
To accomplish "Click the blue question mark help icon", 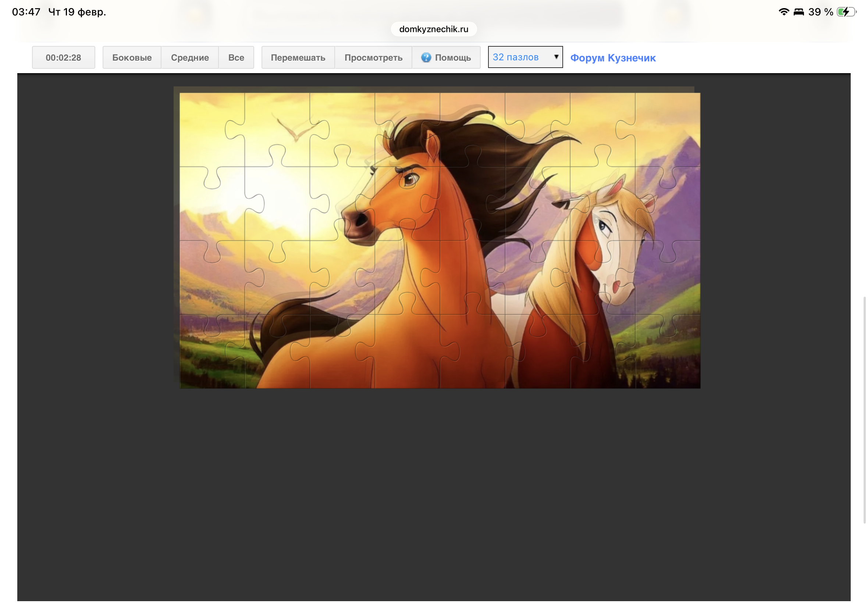I will coord(426,57).
